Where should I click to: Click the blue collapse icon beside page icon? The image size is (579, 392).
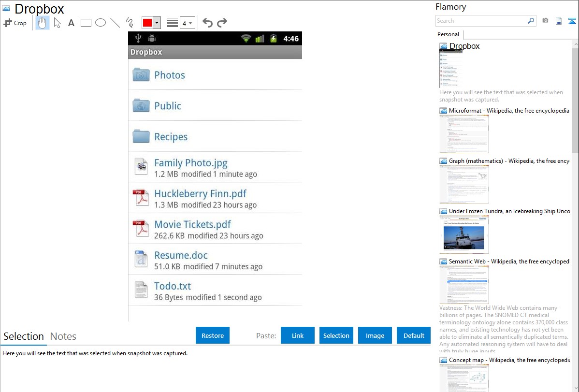(x=572, y=21)
